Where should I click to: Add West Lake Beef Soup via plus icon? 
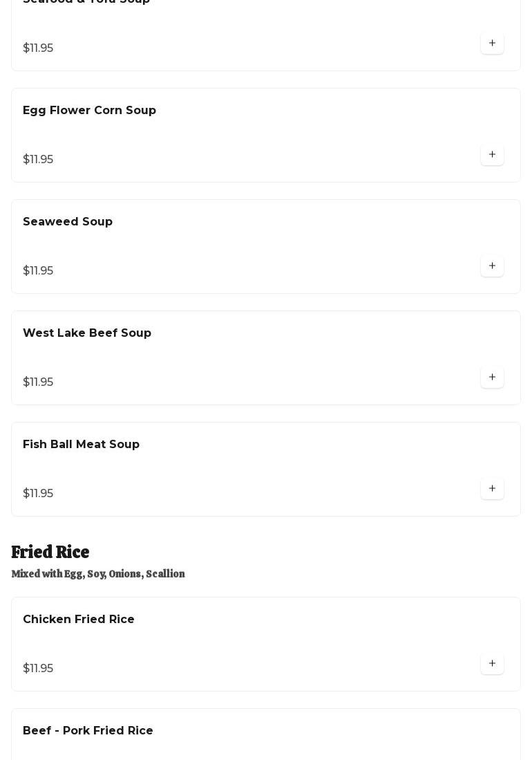click(x=492, y=377)
